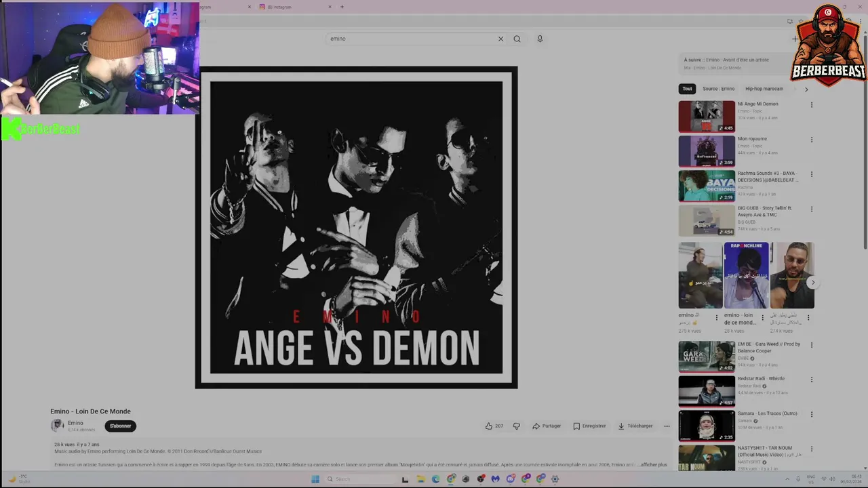This screenshot has width=868, height=488.
Task: Open taskbar clock and date
Action: tap(851, 479)
